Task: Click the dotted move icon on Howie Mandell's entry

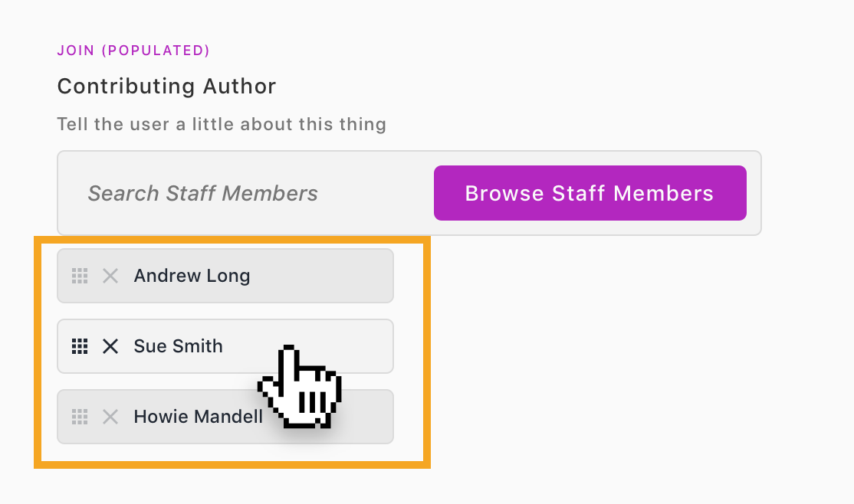Action: (x=80, y=417)
